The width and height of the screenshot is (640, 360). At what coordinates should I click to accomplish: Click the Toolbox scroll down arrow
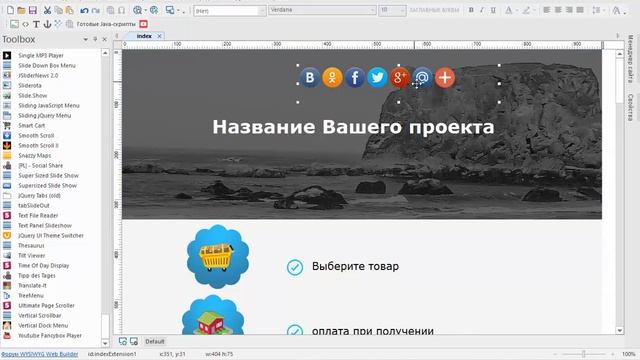[105, 343]
